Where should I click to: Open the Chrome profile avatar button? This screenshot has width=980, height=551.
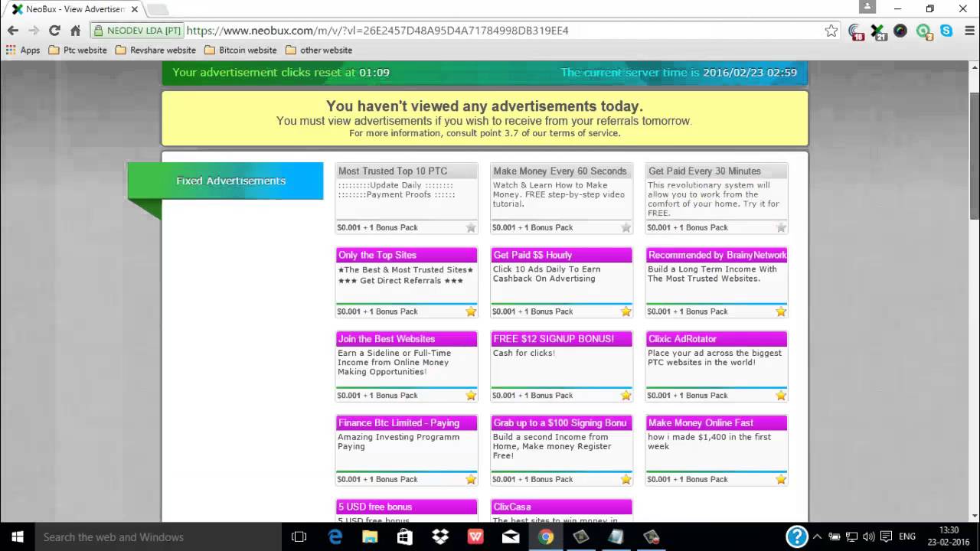click(867, 7)
